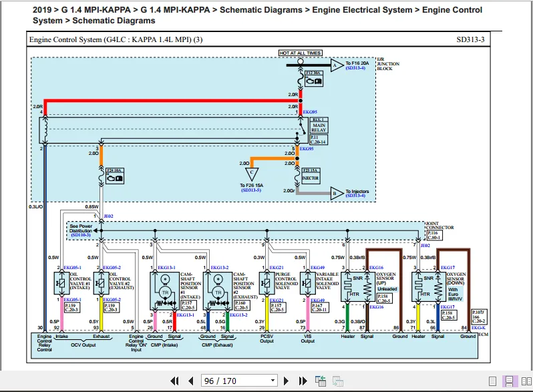Click the triangle C connector symbol
Screen dimensions: 533x392
click(x=252, y=174)
